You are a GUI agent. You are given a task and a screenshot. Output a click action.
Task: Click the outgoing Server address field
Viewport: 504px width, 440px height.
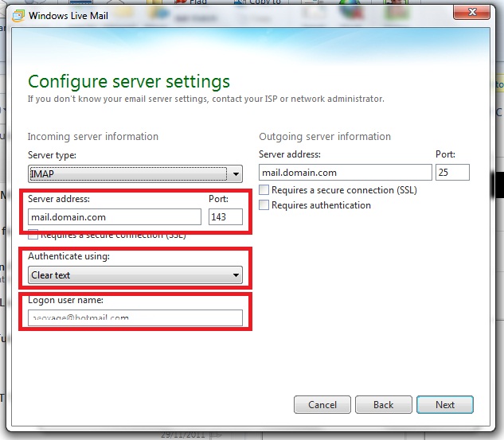pyautogui.click(x=346, y=173)
